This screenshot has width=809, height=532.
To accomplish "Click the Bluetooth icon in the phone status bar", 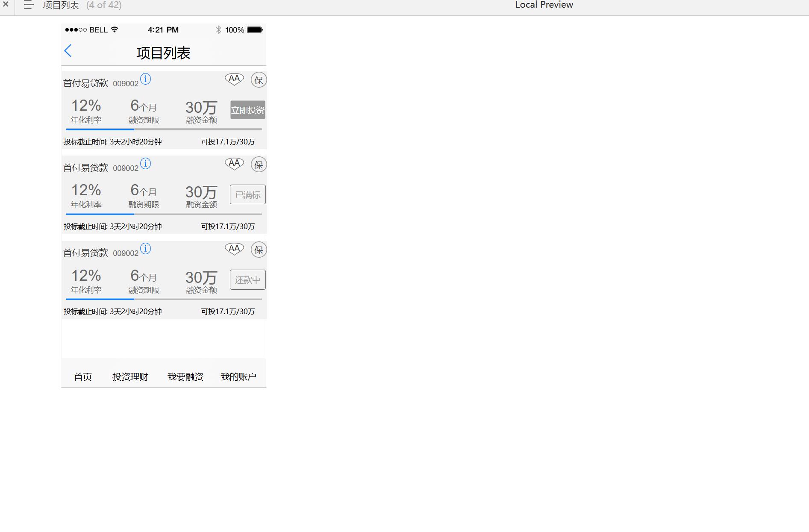I will [x=218, y=30].
